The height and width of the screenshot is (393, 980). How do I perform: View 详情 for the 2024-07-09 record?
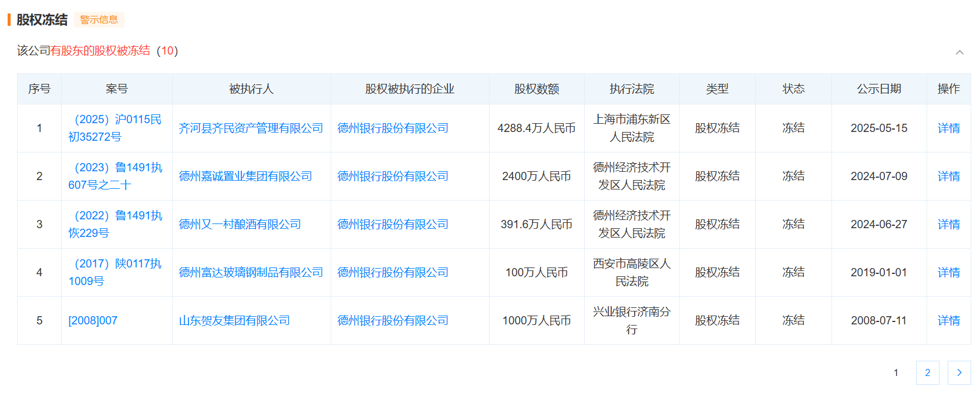[949, 176]
